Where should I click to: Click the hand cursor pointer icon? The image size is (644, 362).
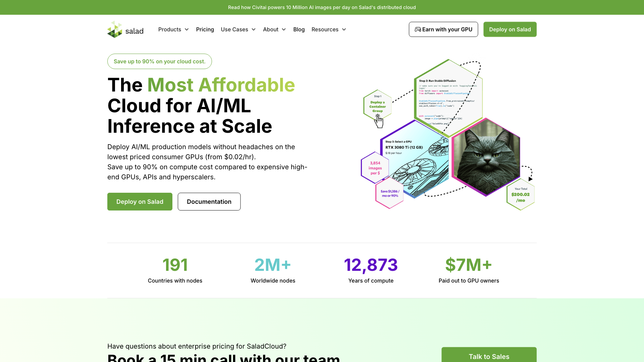pyautogui.click(x=379, y=121)
